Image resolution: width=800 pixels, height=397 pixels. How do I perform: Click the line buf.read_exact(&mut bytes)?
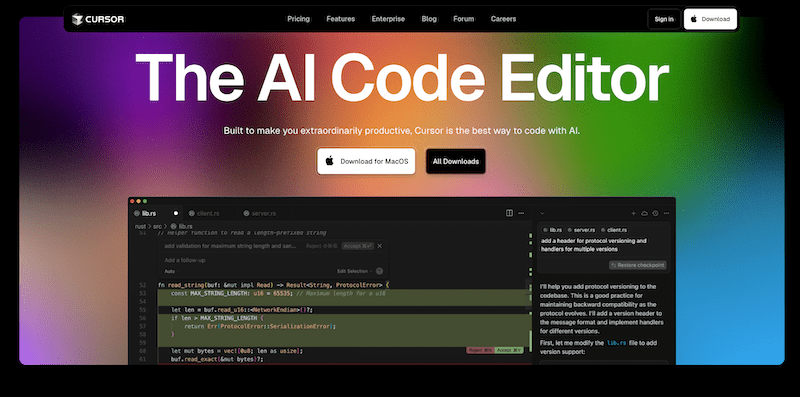pyautogui.click(x=217, y=359)
